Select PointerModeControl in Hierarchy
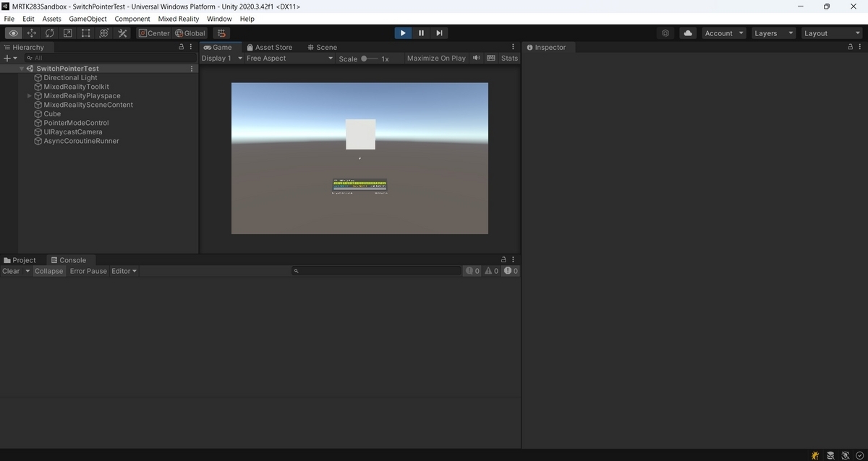 (76, 123)
